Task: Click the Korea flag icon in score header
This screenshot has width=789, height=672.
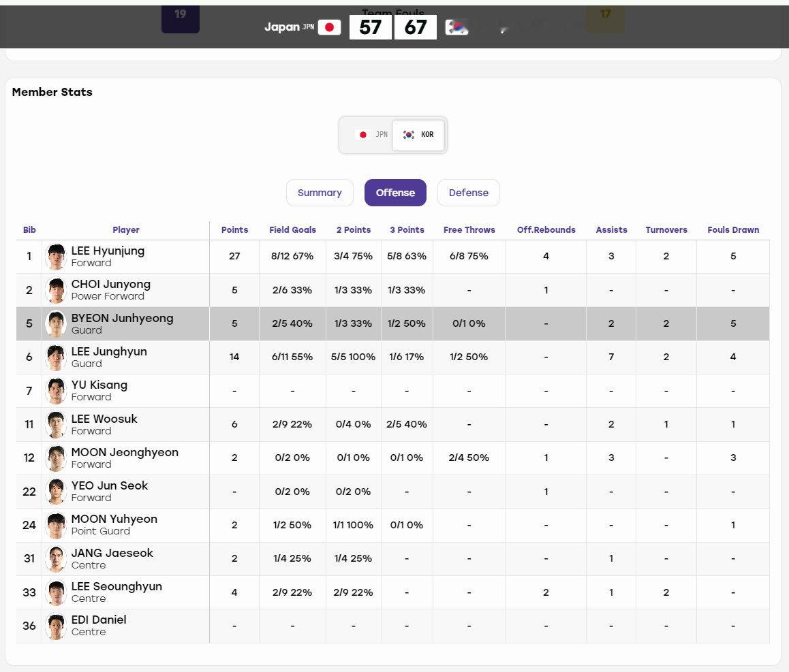Action: click(457, 27)
